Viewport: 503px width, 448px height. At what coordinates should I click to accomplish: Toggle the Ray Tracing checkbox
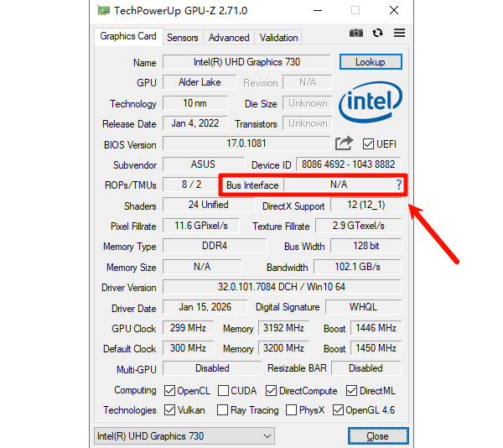[x=222, y=410]
